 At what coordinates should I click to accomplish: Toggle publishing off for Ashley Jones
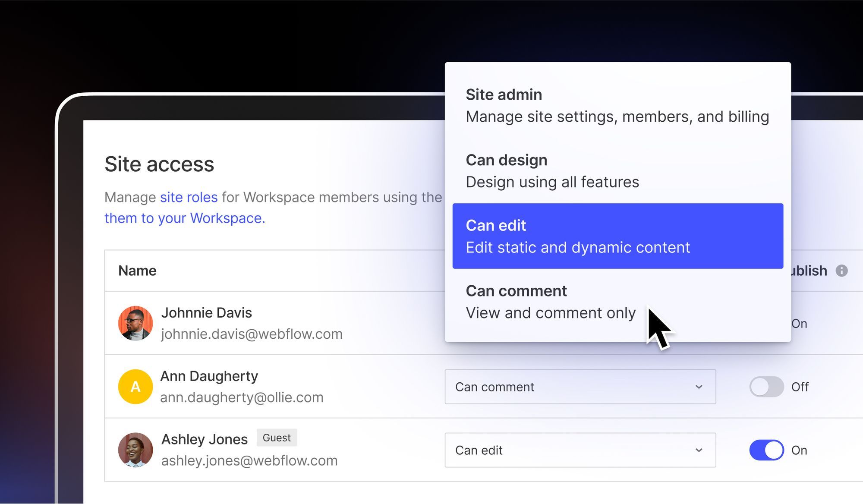pyautogui.click(x=766, y=450)
